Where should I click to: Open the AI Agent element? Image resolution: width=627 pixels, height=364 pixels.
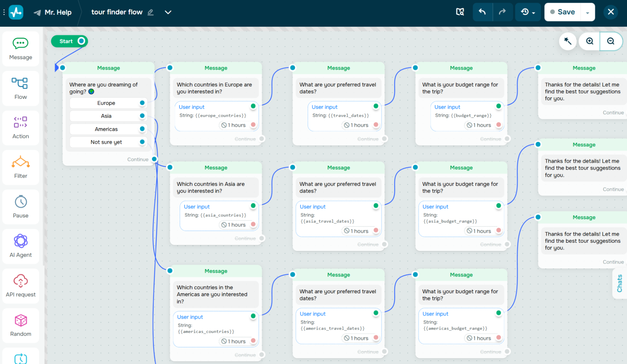click(20, 246)
